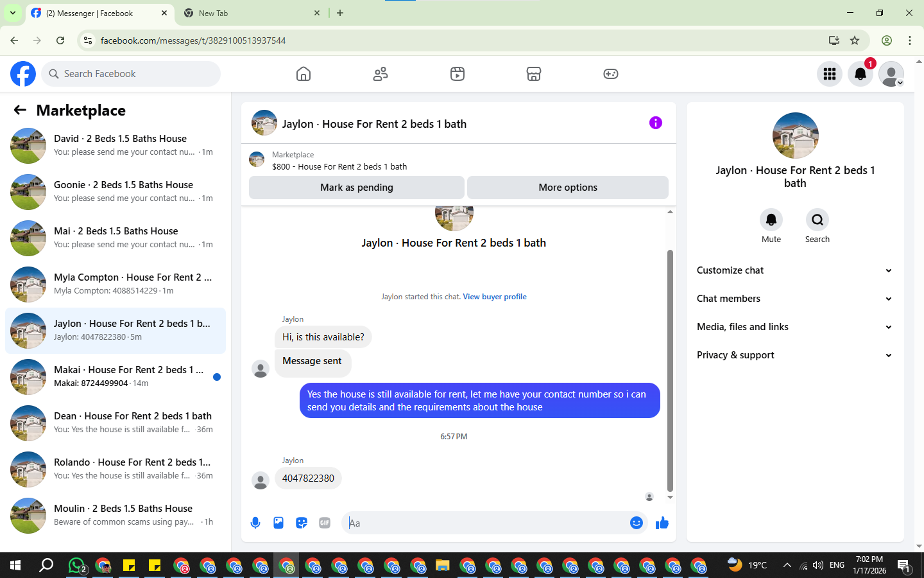Open the Windows notification center icon
This screenshot has height=578, width=924.
[x=904, y=565]
